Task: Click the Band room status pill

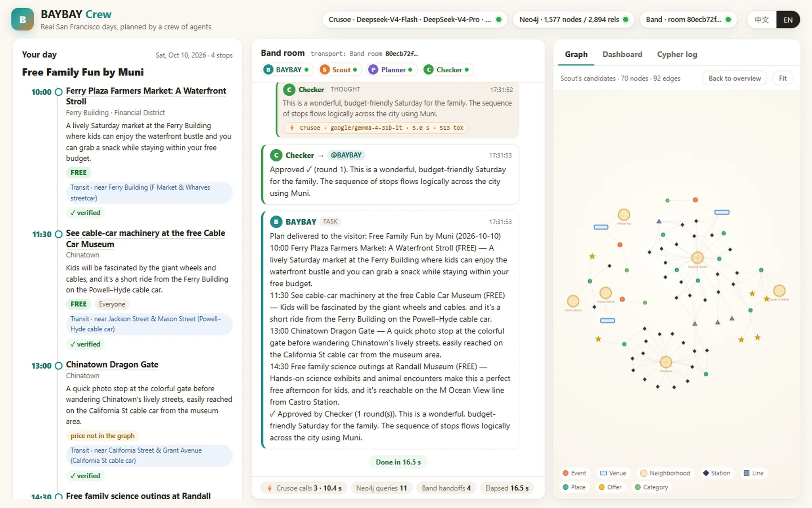Action: (x=688, y=19)
